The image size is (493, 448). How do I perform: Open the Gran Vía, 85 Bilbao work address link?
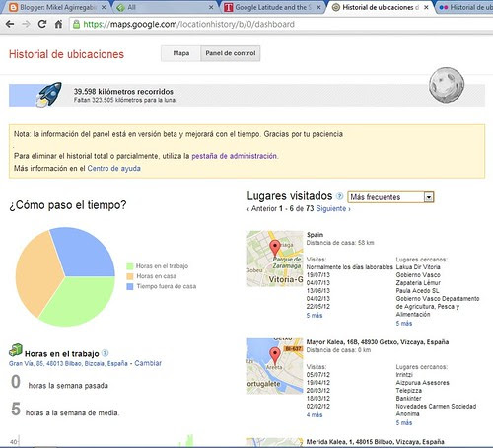pyautogui.click(x=68, y=363)
